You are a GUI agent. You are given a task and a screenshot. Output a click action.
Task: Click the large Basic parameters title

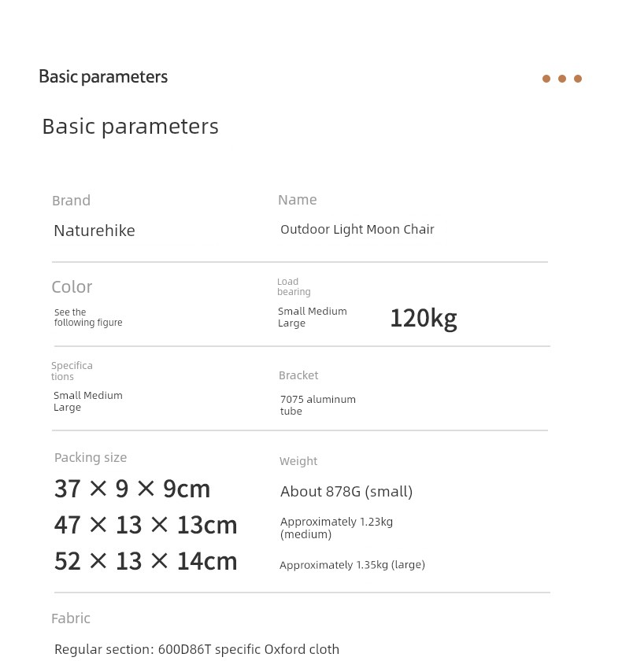[131, 127]
